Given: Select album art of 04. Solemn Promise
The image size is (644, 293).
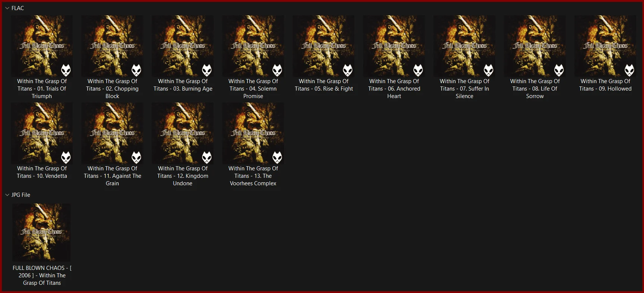Looking at the screenshot, I should (253, 46).
